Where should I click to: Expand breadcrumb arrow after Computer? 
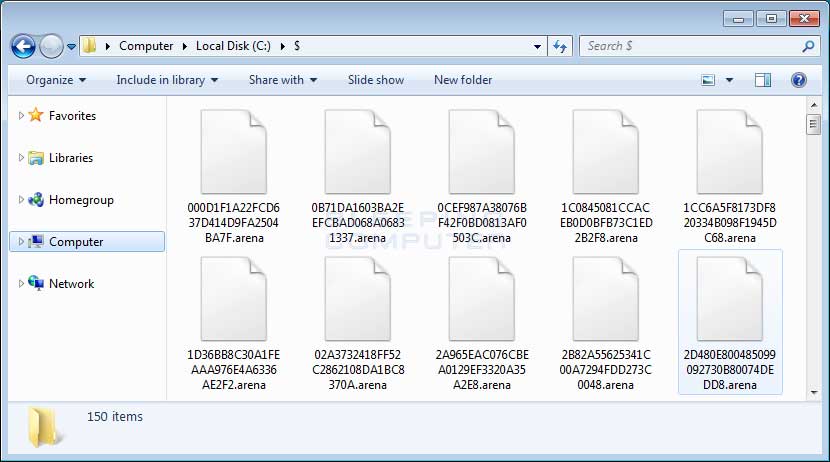pyautogui.click(x=184, y=47)
